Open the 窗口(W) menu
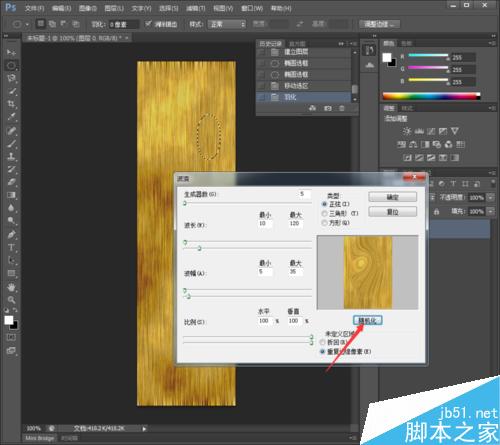Viewport: 500px width, 445px height. click(252, 8)
